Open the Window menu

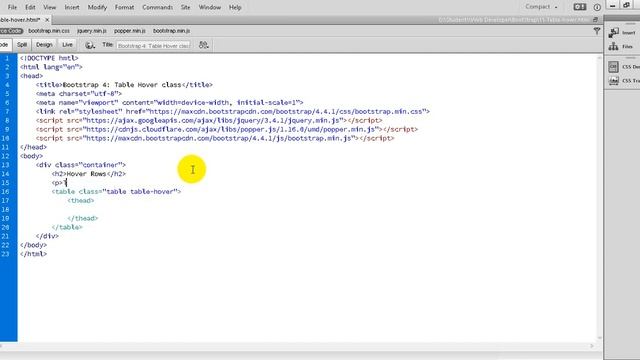209,7
